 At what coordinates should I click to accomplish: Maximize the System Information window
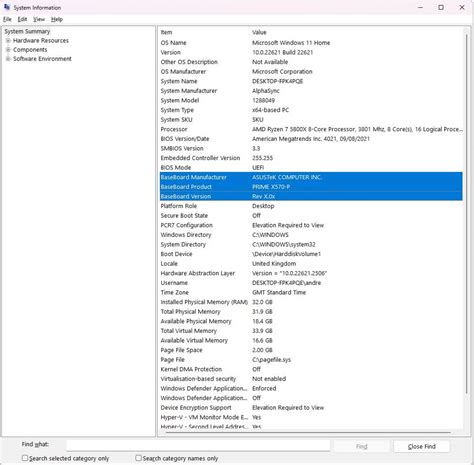[441, 7]
